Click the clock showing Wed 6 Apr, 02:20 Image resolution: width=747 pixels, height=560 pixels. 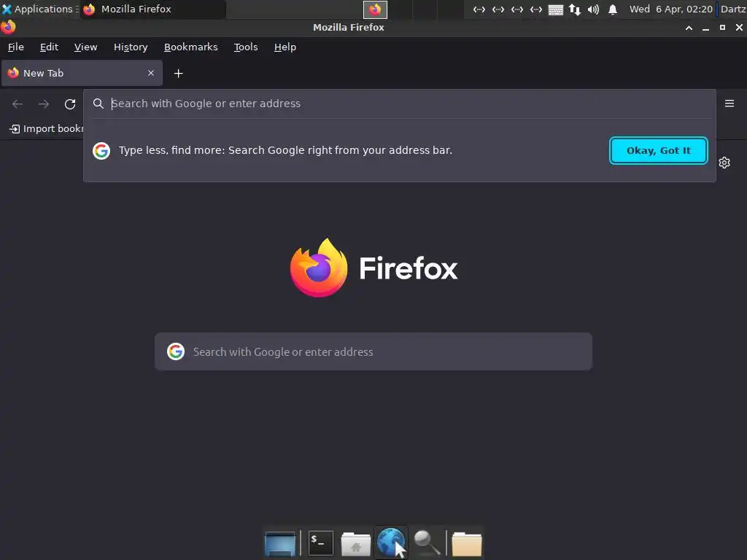[x=671, y=9]
